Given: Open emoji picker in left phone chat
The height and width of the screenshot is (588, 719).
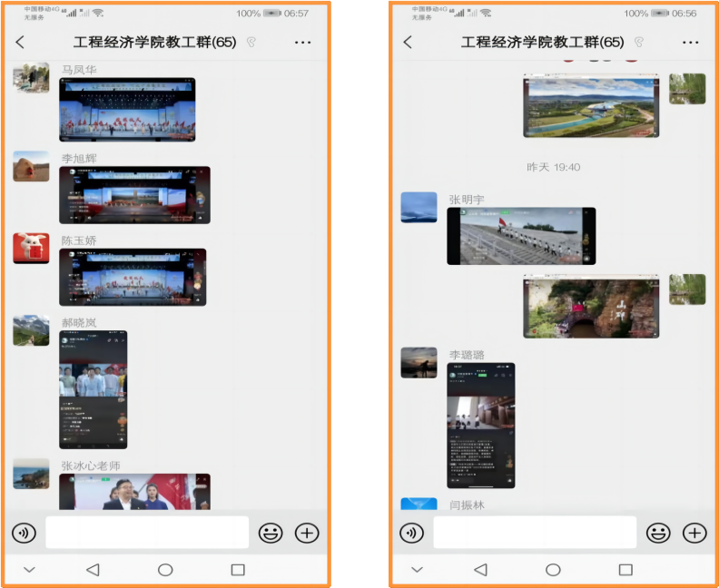Looking at the screenshot, I should (270, 533).
